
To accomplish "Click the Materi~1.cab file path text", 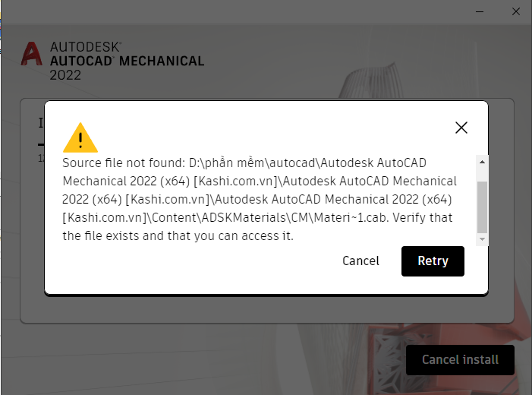I will [x=351, y=217].
